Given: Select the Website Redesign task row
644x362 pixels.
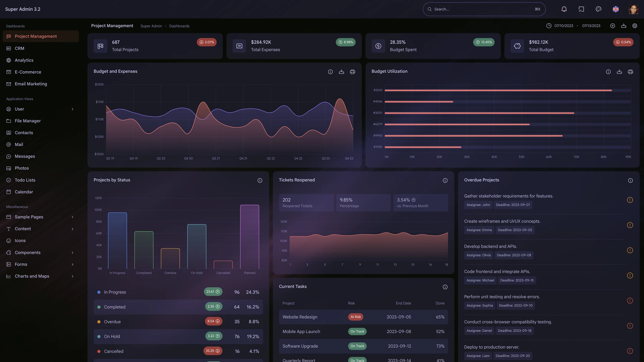Looking at the screenshot, I should (363, 317).
